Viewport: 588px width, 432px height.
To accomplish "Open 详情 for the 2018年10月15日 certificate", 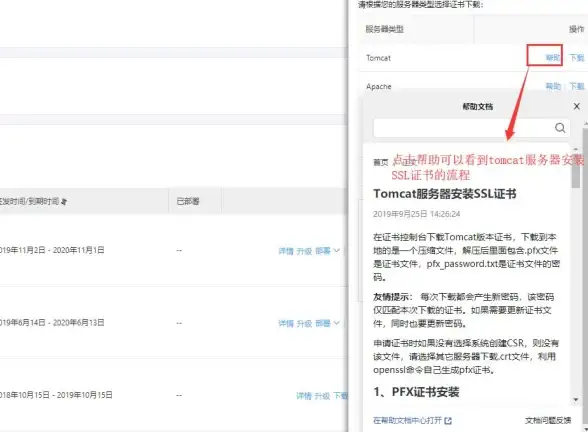I will (x=304, y=396).
